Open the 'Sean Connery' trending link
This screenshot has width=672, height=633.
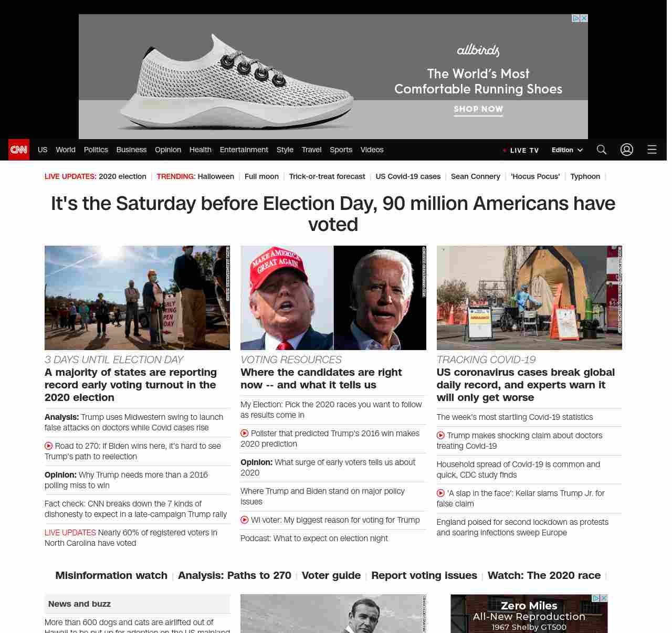(475, 176)
